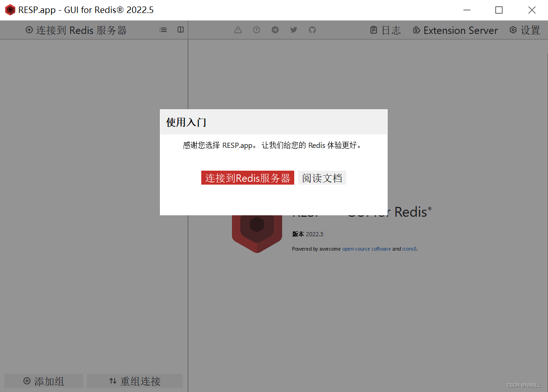The width and height of the screenshot is (548, 392).
Task: Open 阅读文档 from the welcome dialog
Action: 322,178
